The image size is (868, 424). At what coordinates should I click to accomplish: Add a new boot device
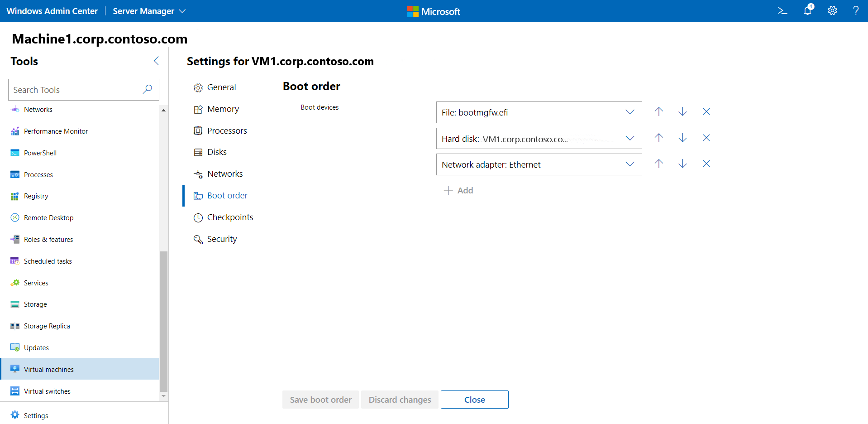[458, 191]
